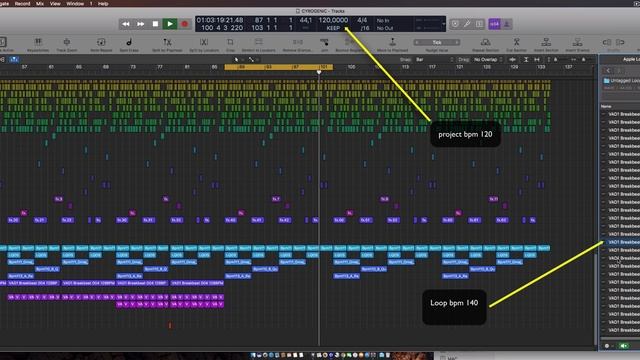
Task: Open the View menu
Action: click(55, 3)
